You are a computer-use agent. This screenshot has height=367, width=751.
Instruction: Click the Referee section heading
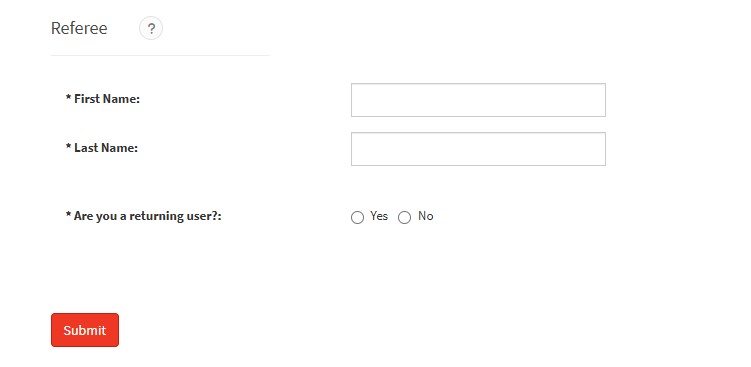pyautogui.click(x=79, y=28)
